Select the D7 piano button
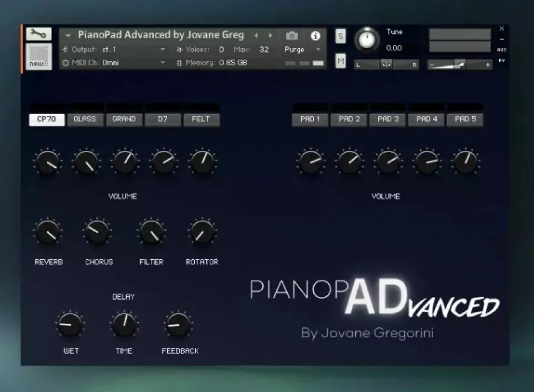The height and width of the screenshot is (392, 534). pyautogui.click(x=163, y=119)
